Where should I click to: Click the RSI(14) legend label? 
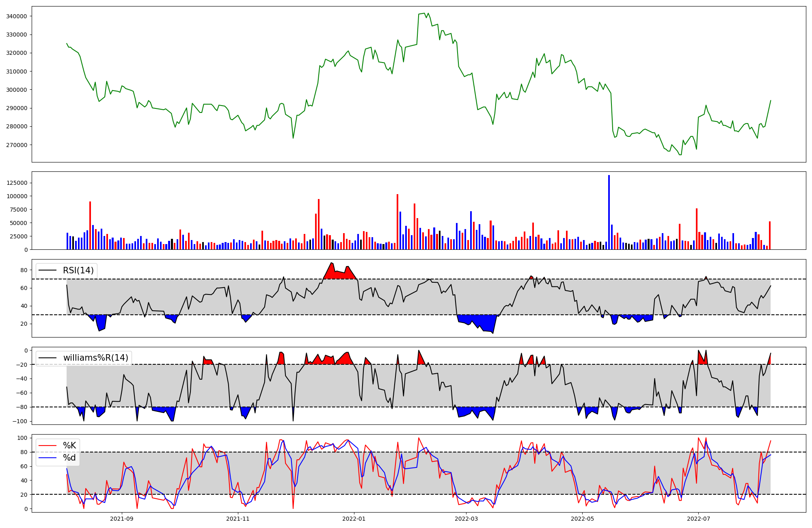point(78,270)
